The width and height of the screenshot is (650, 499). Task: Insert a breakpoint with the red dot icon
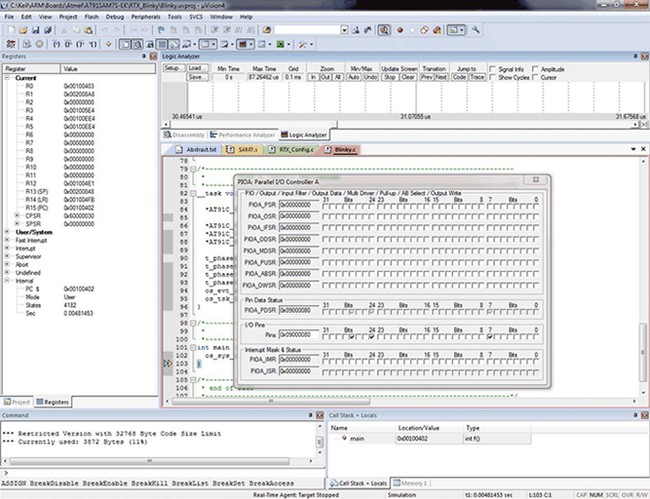[400, 30]
